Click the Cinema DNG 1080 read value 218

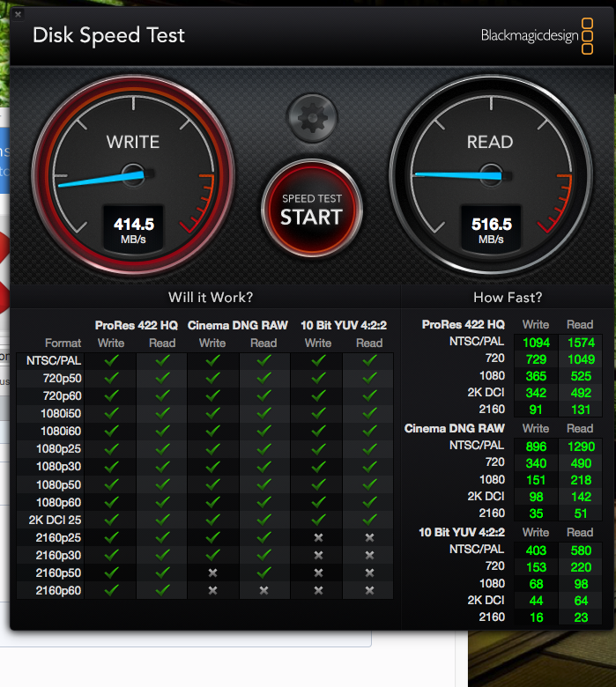tap(581, 480)
